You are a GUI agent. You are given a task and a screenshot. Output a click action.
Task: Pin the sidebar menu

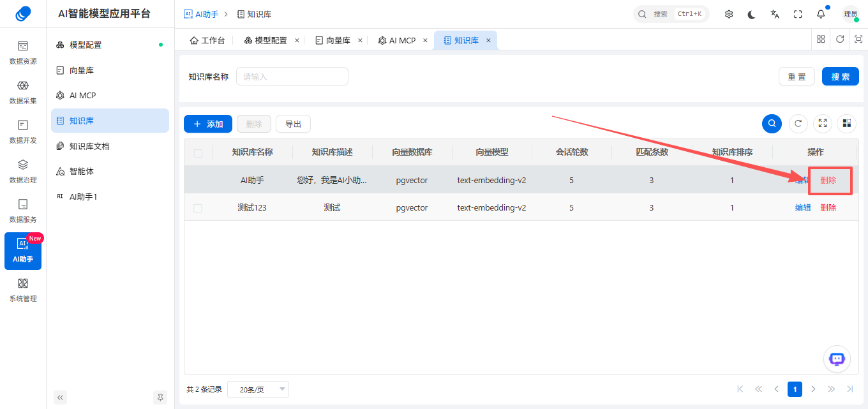click(160, 397)
